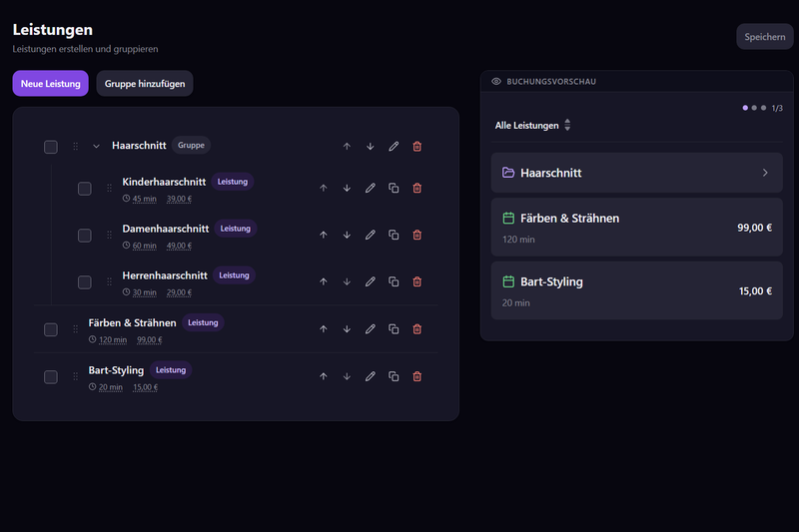
Task: Click the Kinderhaarschnitt drag handle
Action: pos(109,189)
